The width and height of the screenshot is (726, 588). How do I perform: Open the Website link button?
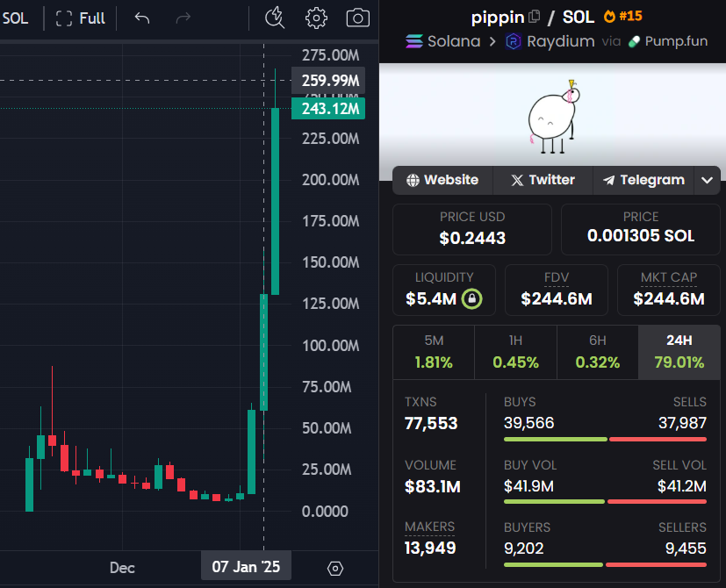(x=442, y=180)
